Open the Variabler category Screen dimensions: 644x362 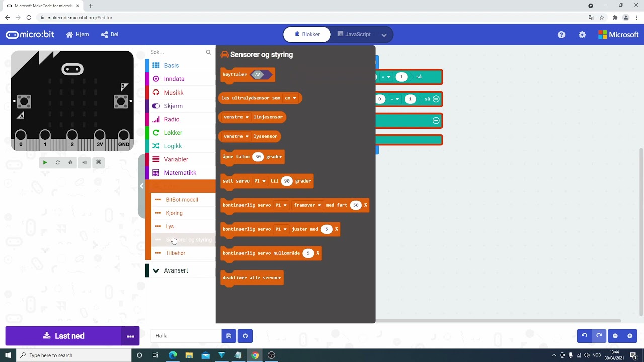181,159
